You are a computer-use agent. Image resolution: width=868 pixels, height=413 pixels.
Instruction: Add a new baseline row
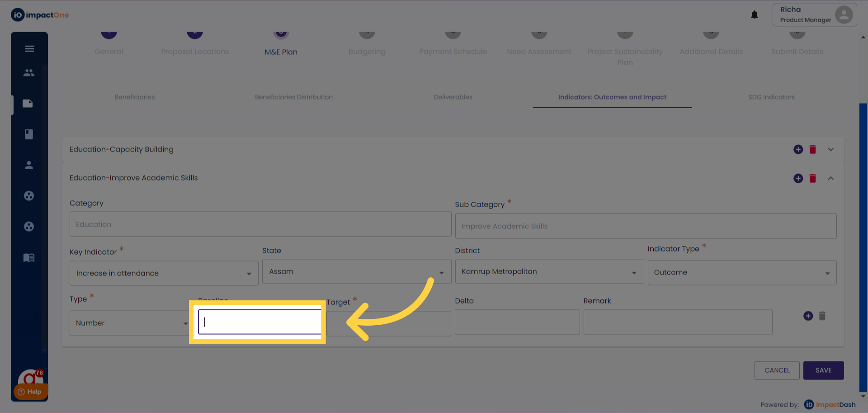click(808, 316)
